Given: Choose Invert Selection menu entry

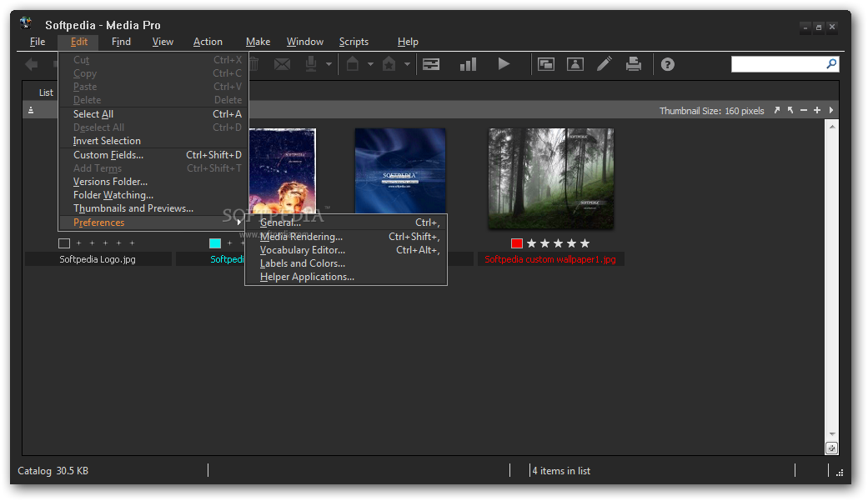Looking at the screenshot, I should [x=153, y=141].
